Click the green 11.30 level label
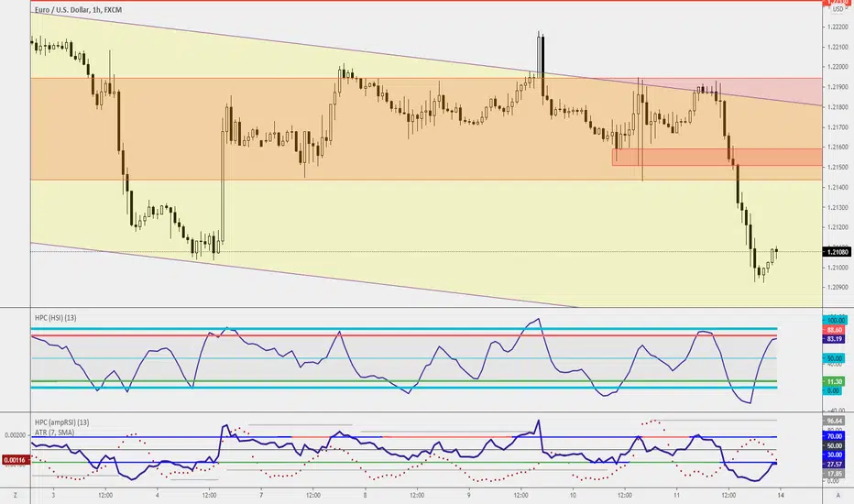854x504 pixels. (x=835, y=381)
